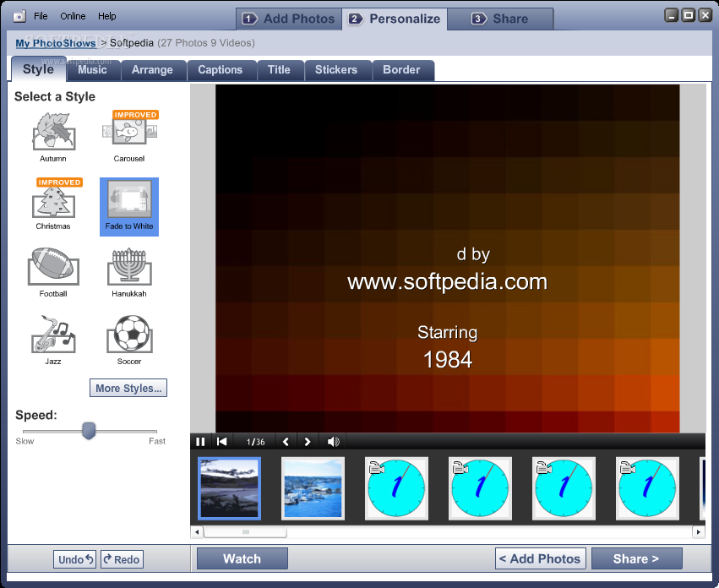The image size is (719, 588).
Task: Click the < Add Photos button
Action: (540, 558)
